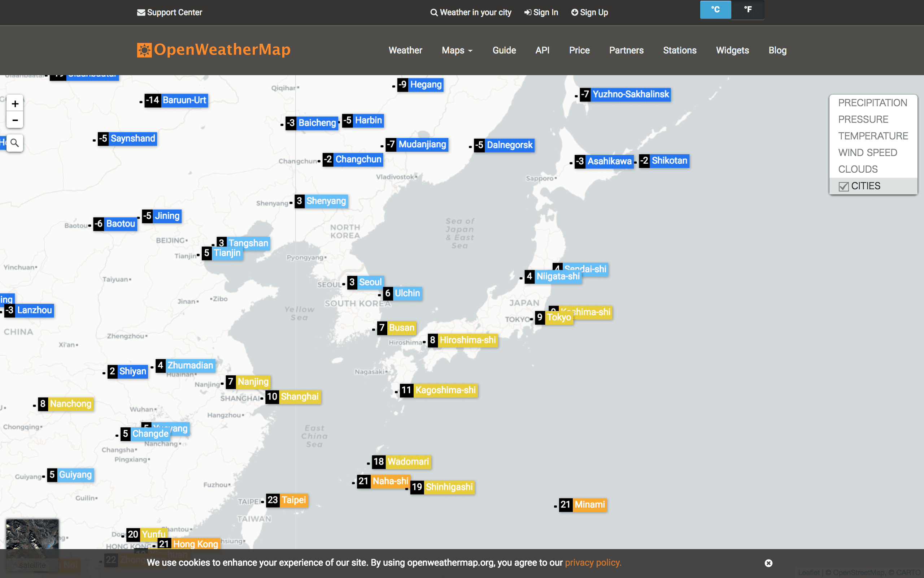Click the Sign Up link

pyautogui.click(x=589, y=12)
